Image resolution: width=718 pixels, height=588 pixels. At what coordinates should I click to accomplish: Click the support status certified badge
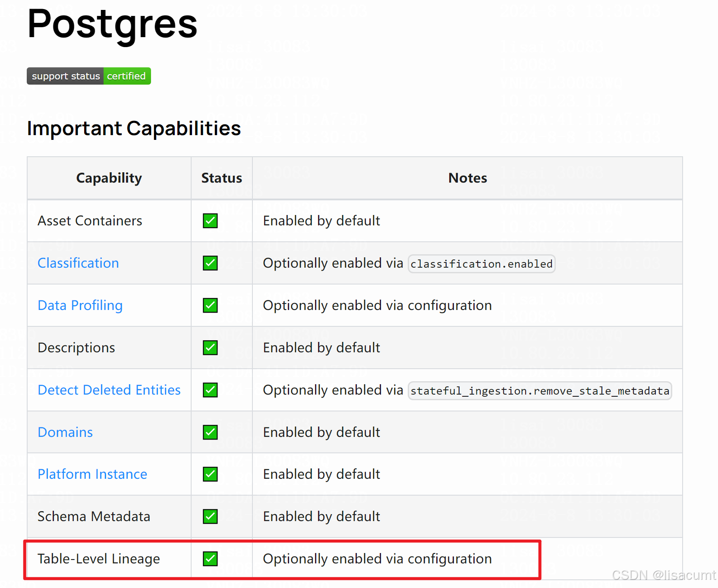[x=89, y=76]
